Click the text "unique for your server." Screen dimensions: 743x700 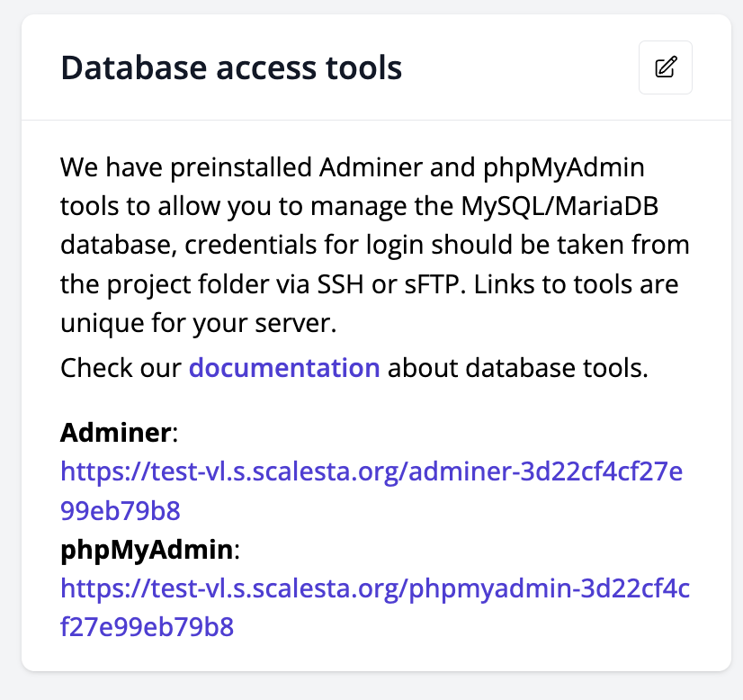pos(197,324)
